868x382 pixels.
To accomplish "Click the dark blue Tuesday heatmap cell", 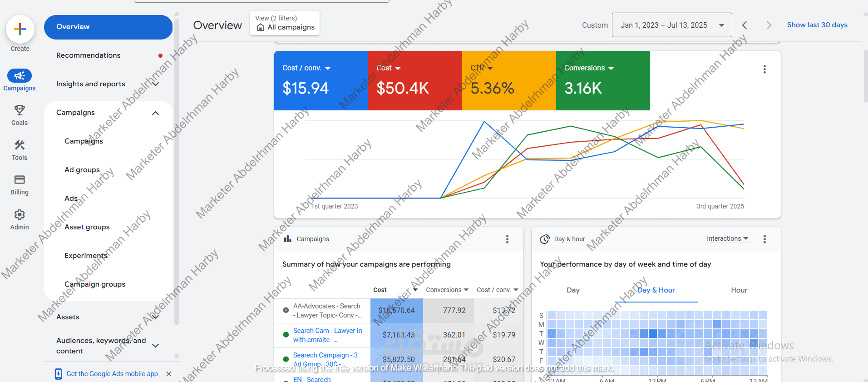I will [x=653, y=333].
